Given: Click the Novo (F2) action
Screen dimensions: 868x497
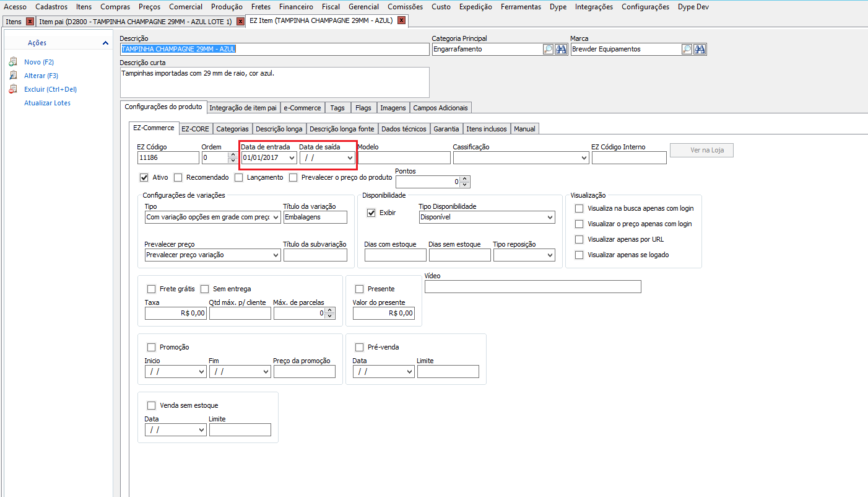Looking at the screenshot, I should [x=40, y=62].
